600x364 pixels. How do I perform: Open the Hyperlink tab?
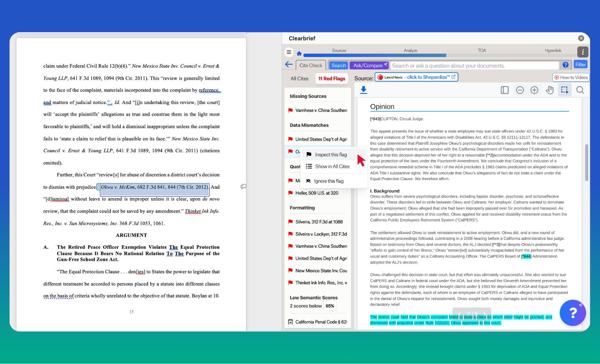553,51
